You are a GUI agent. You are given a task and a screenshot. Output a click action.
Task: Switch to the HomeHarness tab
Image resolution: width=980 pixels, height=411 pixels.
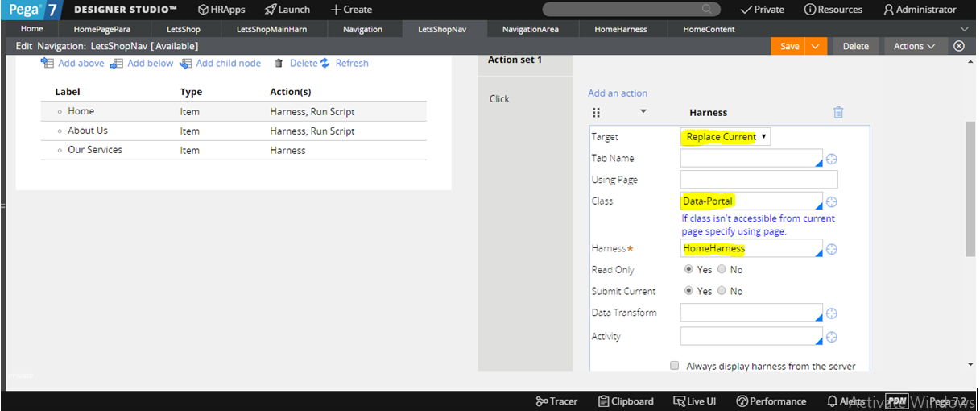point(620,29)
